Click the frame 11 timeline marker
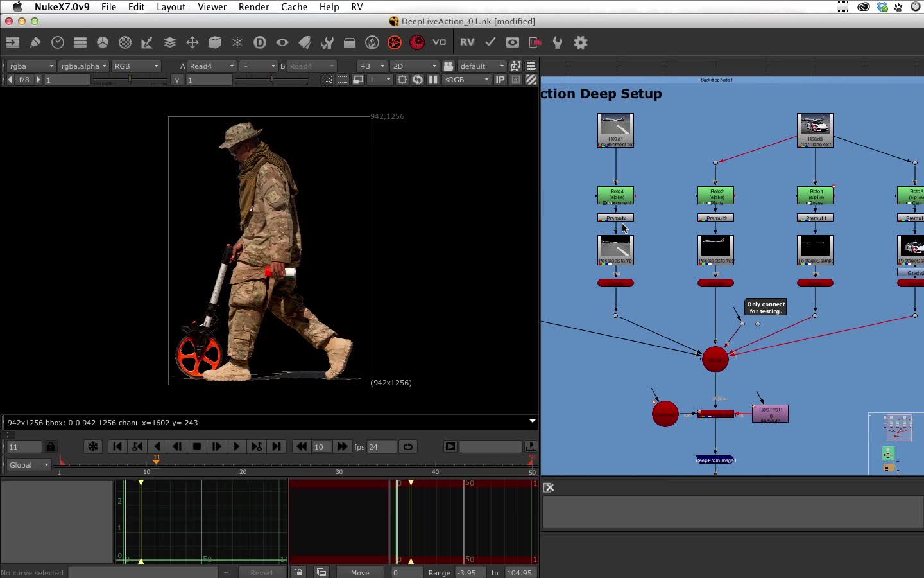The height and width of the screenshot is (578, 924). [x=156, y=460]
